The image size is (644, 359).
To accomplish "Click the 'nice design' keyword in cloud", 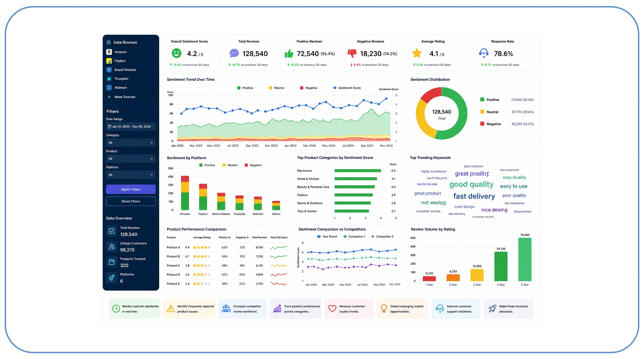I will (x=494, y=210).
